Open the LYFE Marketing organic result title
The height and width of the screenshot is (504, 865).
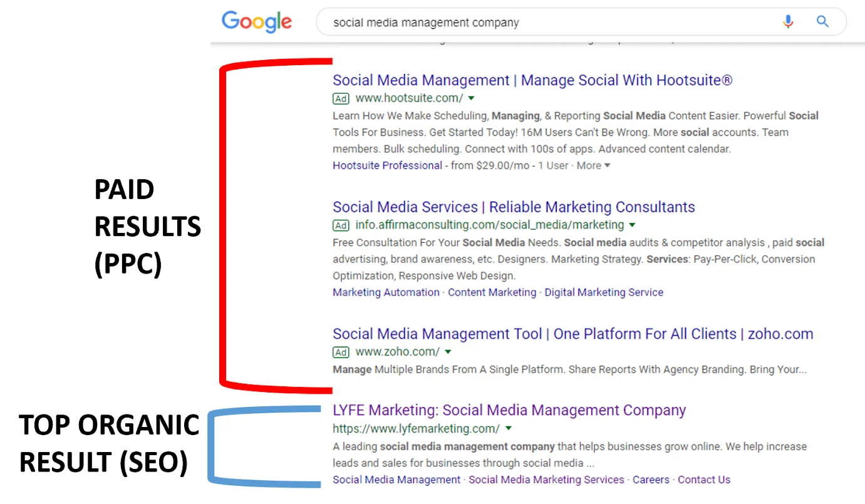[x=509, y=410]
